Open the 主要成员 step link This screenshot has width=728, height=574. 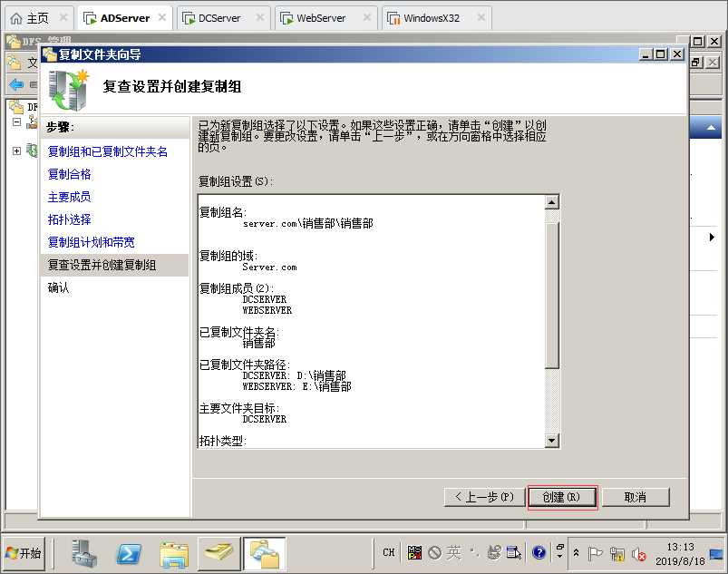point(69,197)
